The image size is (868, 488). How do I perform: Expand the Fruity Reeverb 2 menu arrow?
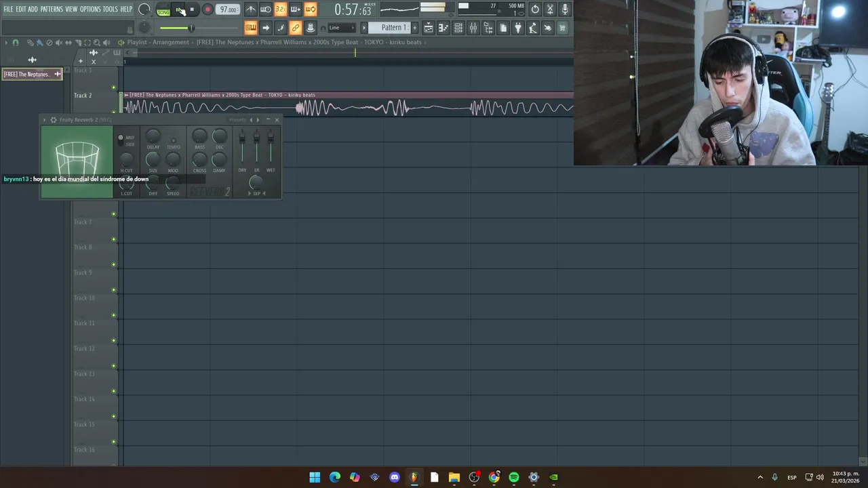pos(45,120)
